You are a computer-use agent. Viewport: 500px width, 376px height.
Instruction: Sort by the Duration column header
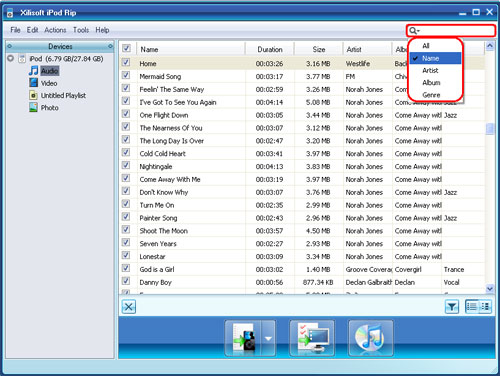[x=270, y=49]
